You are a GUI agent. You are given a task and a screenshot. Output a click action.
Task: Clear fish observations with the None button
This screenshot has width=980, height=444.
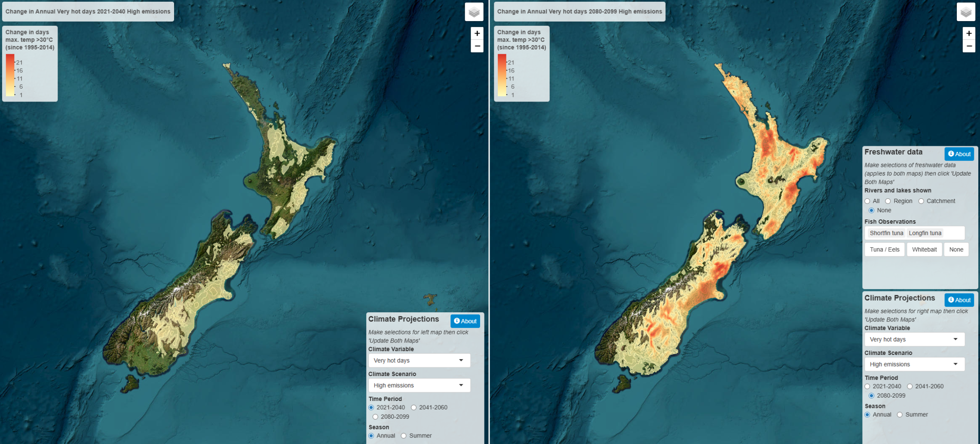click(956, 249)
